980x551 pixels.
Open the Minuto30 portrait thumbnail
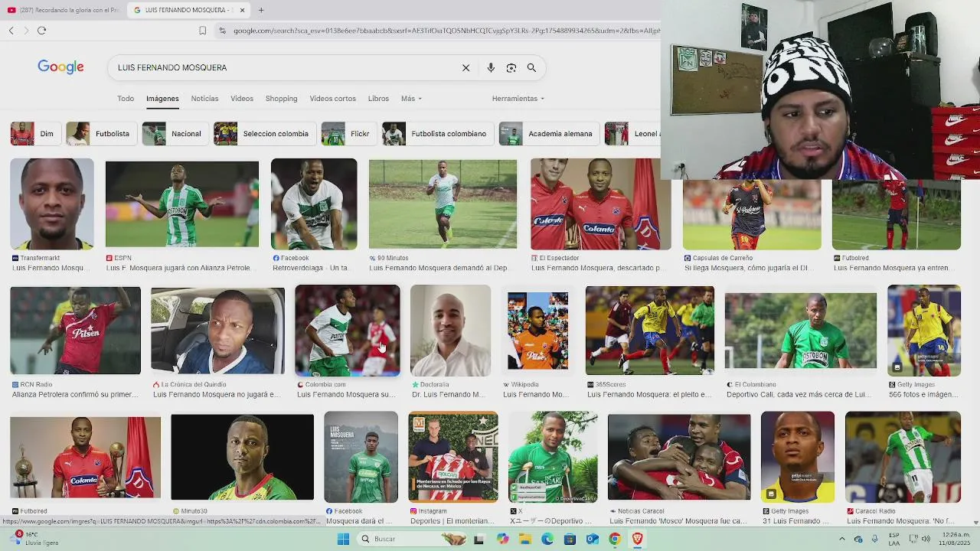tap(242, 457)
